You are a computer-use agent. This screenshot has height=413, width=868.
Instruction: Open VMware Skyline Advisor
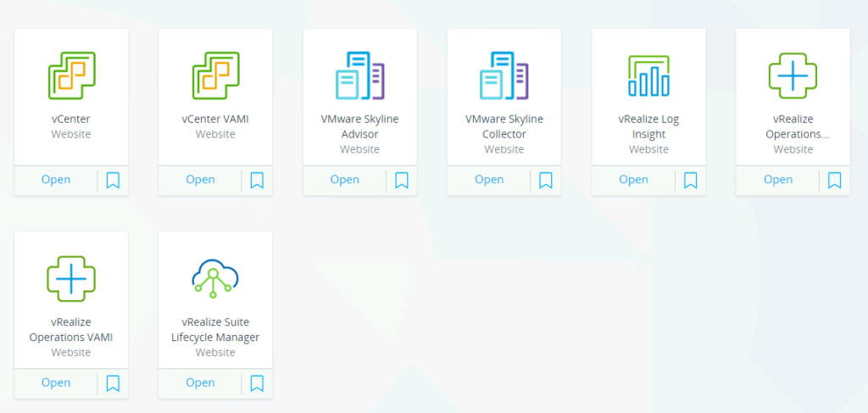tap(345, 180)
